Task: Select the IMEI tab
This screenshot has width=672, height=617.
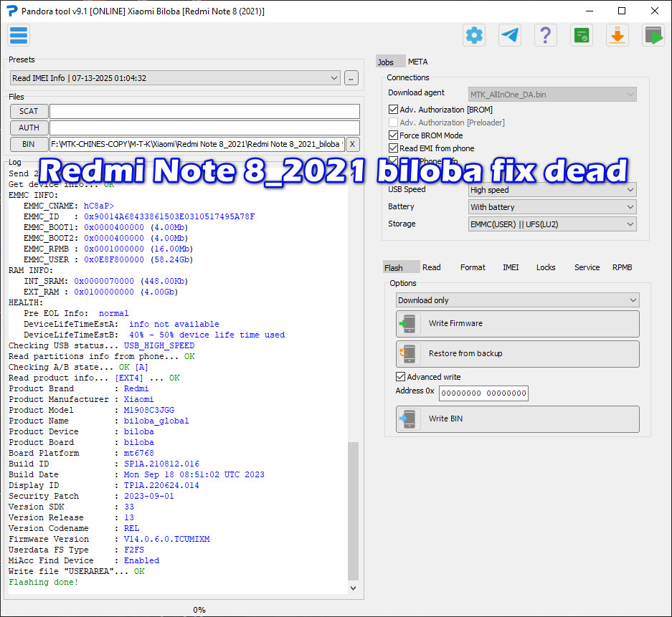Action: point(511,267)
